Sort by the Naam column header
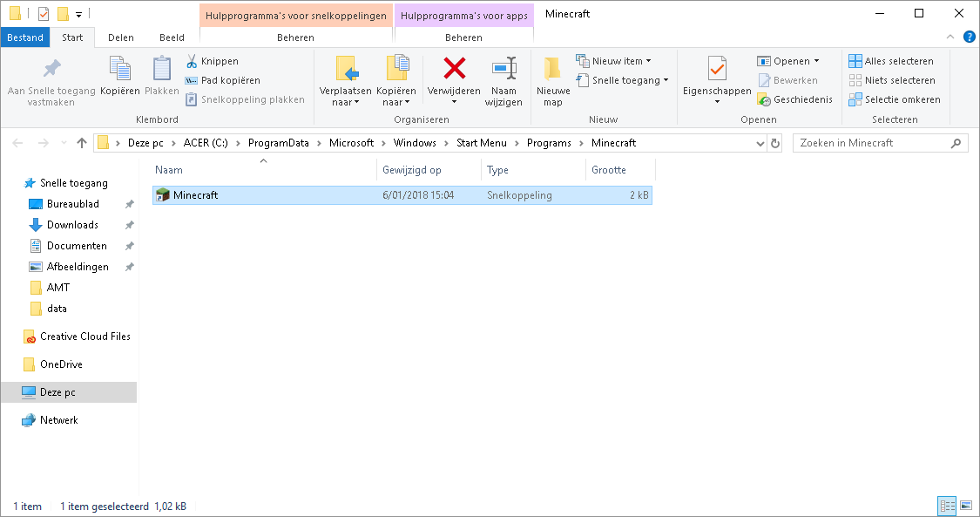980x517 pixels. tap(264, 170)
